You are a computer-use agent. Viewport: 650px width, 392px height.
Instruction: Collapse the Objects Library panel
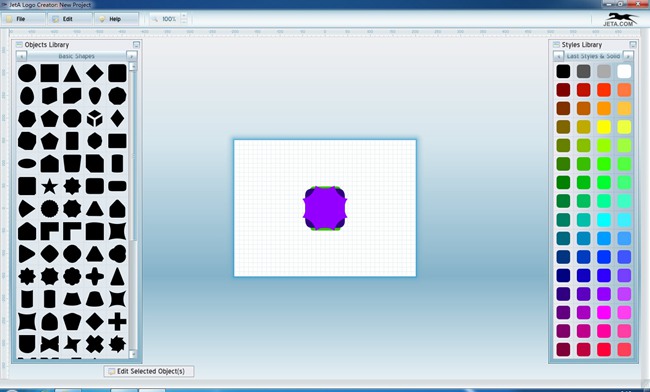[x=136, y=44]
